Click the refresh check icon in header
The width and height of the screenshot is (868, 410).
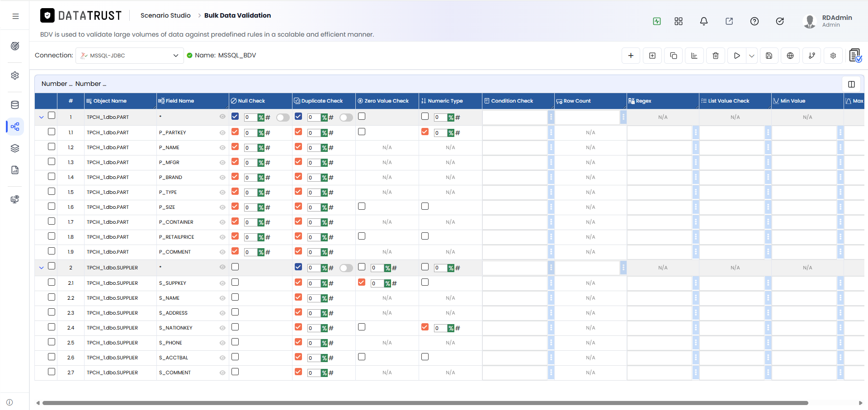(x=780, y=21)
